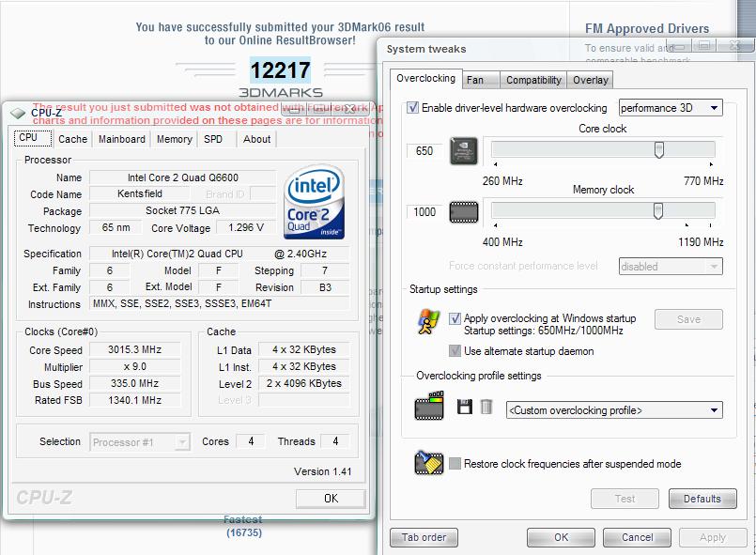Click the memory chip icon beside Memory clock

(x=464, y=212)
